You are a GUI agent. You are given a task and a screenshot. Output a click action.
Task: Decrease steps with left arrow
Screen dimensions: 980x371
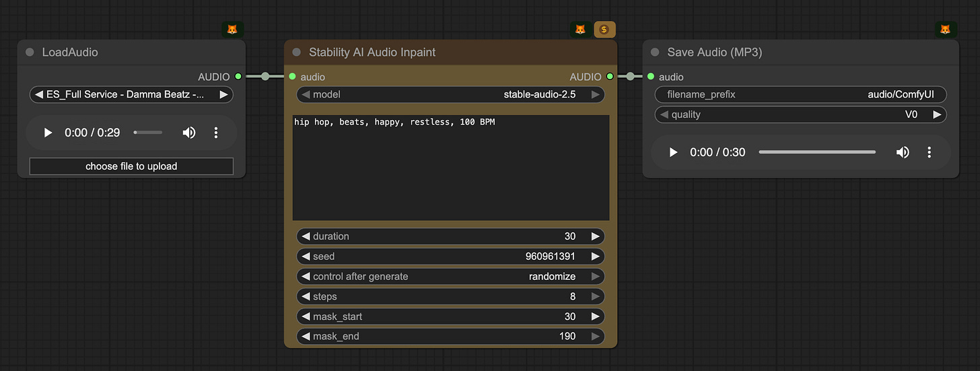click(x=306, y=296)
